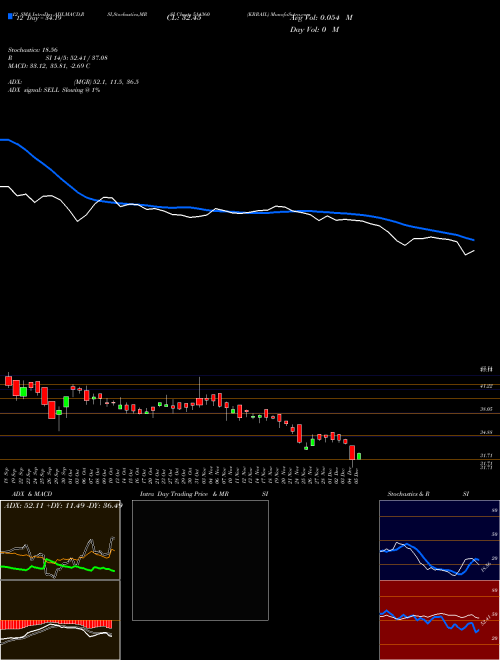This screenshot has height=660, width=500.
Task: Click the green line in the ADX panel
Action: pyautogui.click(x=59, y=565)
